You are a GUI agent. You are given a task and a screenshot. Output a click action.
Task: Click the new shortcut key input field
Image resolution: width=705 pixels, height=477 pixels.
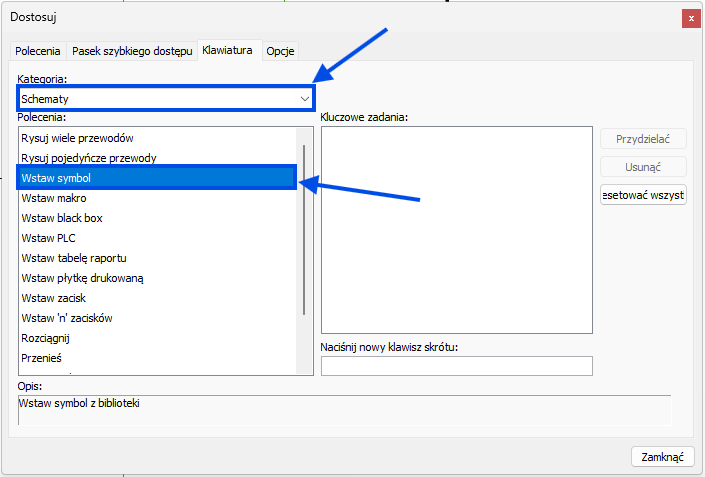pyautogui.click(x=456, y=366)
